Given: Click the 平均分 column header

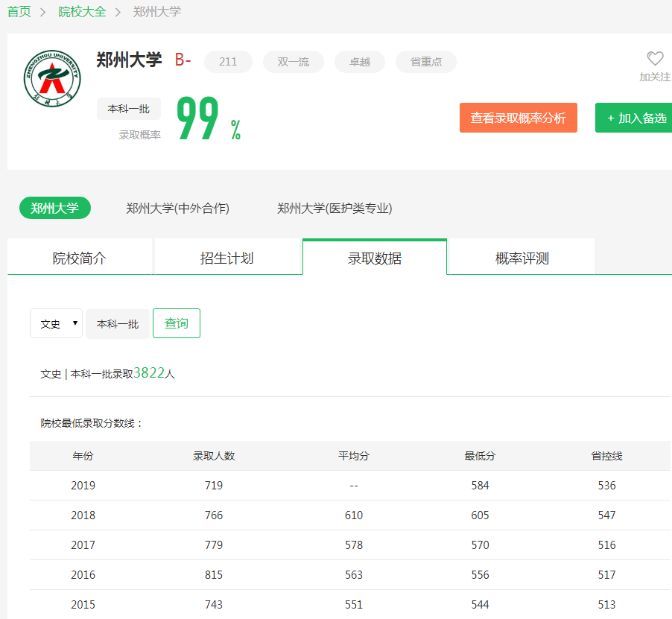Looking at the screenshot, I should (354, 456).
